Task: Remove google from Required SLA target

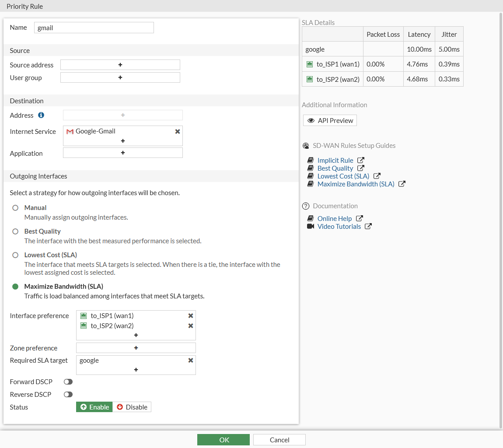Action: [x=191, y=360]
